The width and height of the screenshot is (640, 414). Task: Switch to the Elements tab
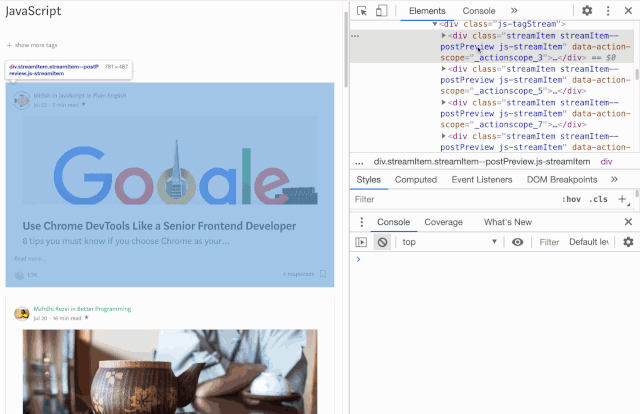coord(427,11)
